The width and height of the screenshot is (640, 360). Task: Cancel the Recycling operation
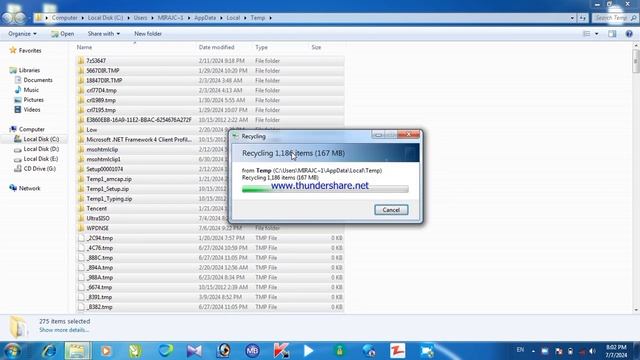(x=391, y=210)
